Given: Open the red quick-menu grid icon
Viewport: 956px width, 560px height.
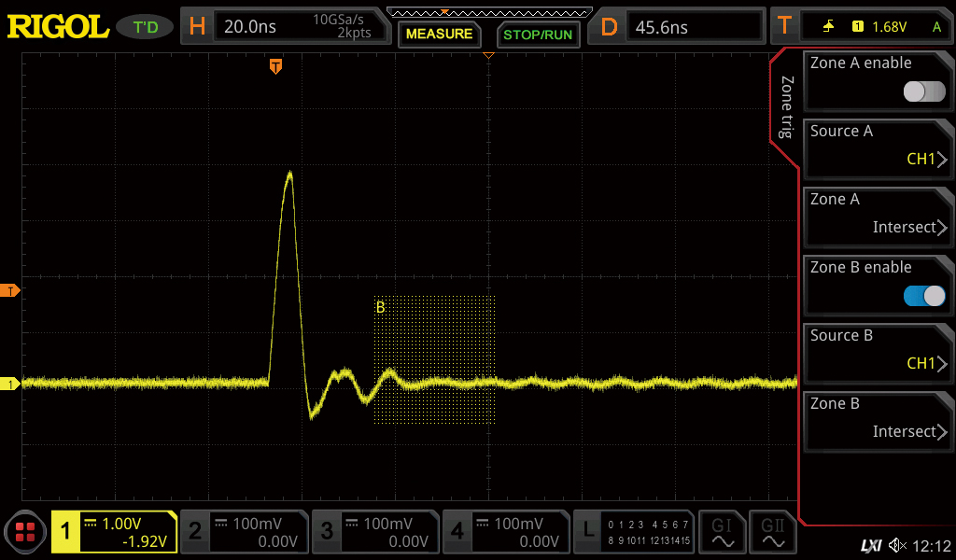Looking at the screenshot, I should [25, 533].
